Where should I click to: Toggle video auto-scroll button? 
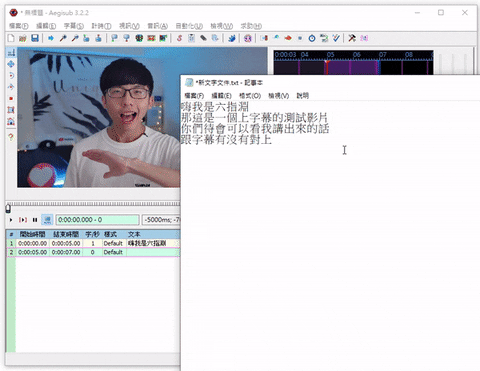(47, 220)
